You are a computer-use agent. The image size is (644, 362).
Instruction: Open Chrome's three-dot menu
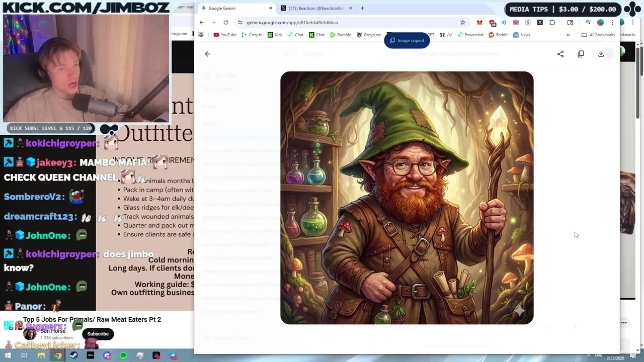coord(612,22)
